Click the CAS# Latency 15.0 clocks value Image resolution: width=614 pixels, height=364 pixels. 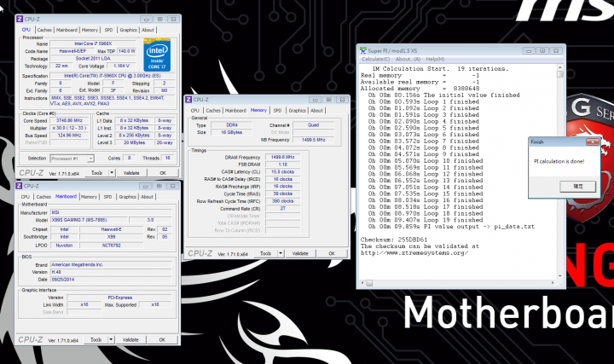[283, 172]
